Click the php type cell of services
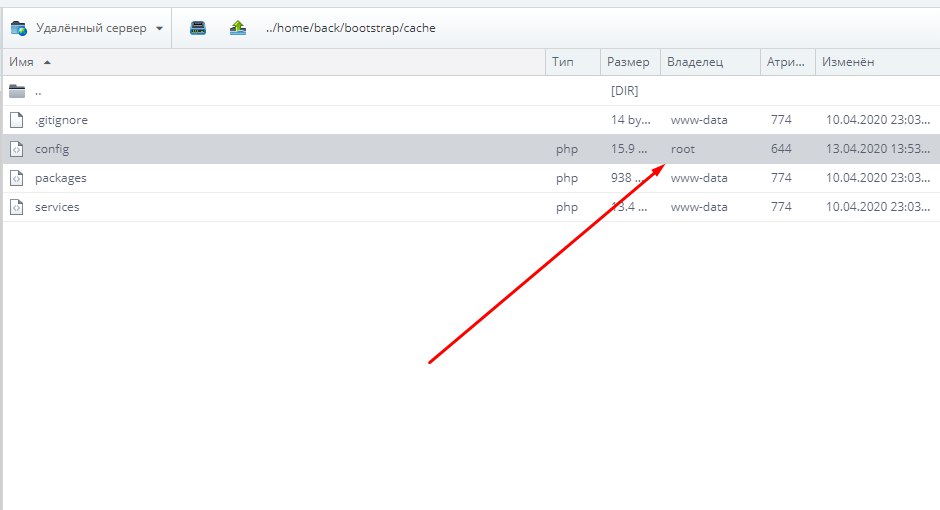Viewport: 940px width, 510px height. click(567, 207)
